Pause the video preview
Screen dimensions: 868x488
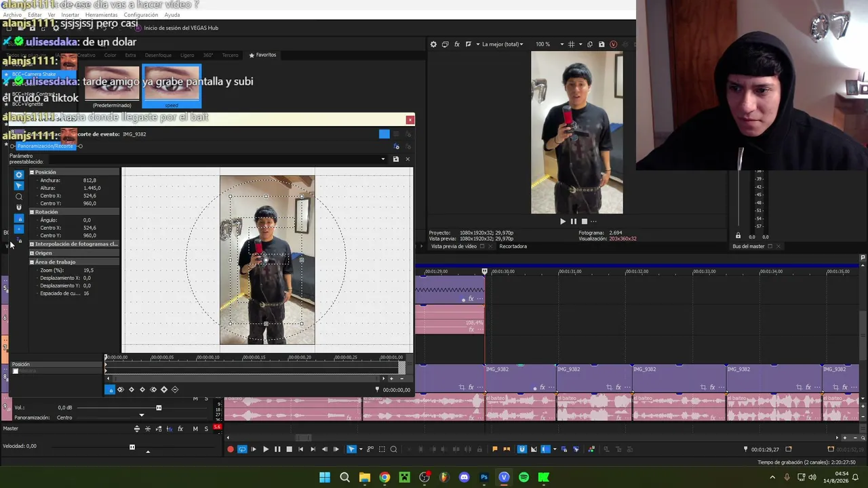573,221
